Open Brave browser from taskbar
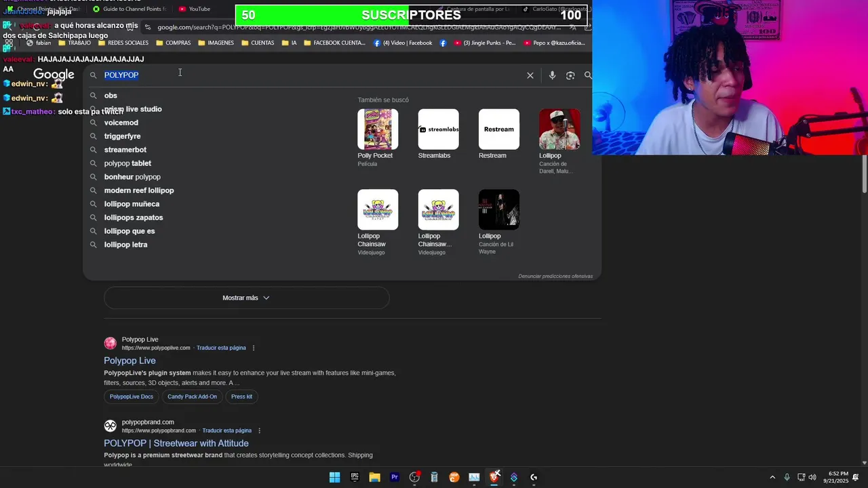Viewport: 868px width, 488px height. (494, 477)
